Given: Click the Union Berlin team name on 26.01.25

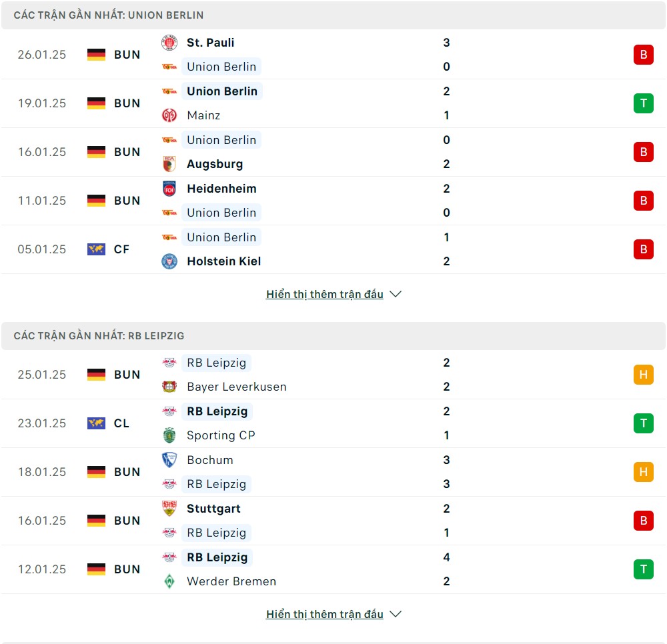Looking at the screenshot, I should coord(221,67).
